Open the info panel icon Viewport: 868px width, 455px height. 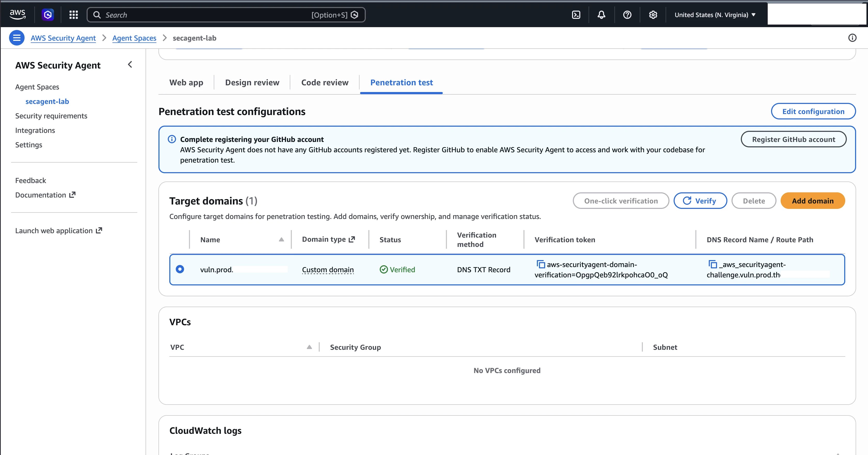coord(852,38)
